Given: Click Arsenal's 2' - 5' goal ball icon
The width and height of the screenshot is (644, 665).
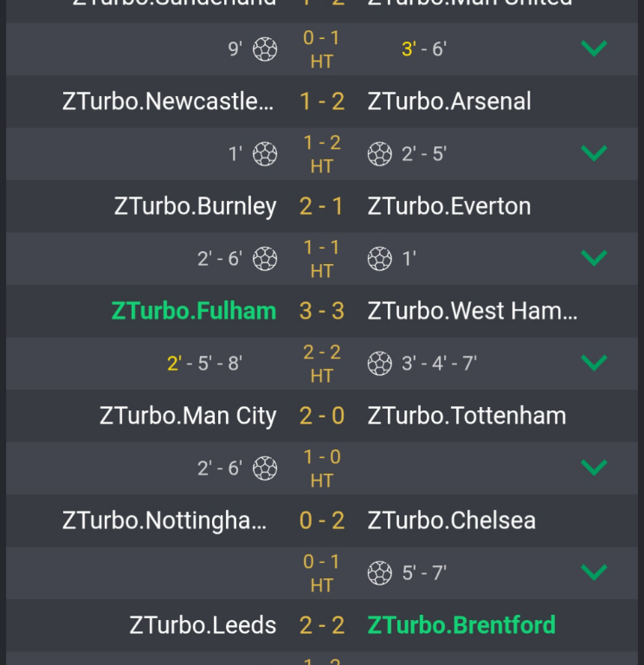Looking at the screenshot, I should (379, 154).
